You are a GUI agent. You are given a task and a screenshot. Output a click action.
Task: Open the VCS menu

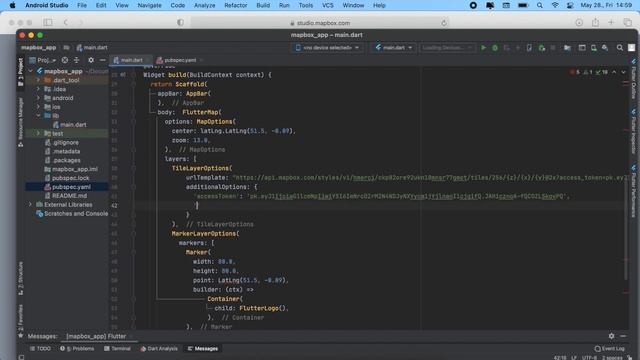click(327, 5)
